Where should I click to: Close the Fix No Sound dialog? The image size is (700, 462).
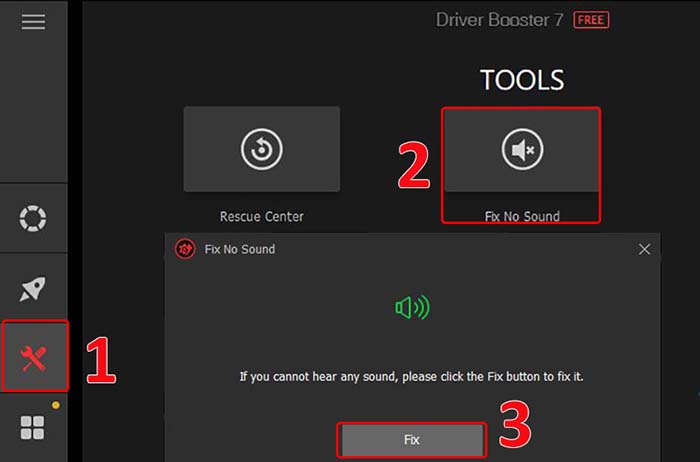click(644, 249)
